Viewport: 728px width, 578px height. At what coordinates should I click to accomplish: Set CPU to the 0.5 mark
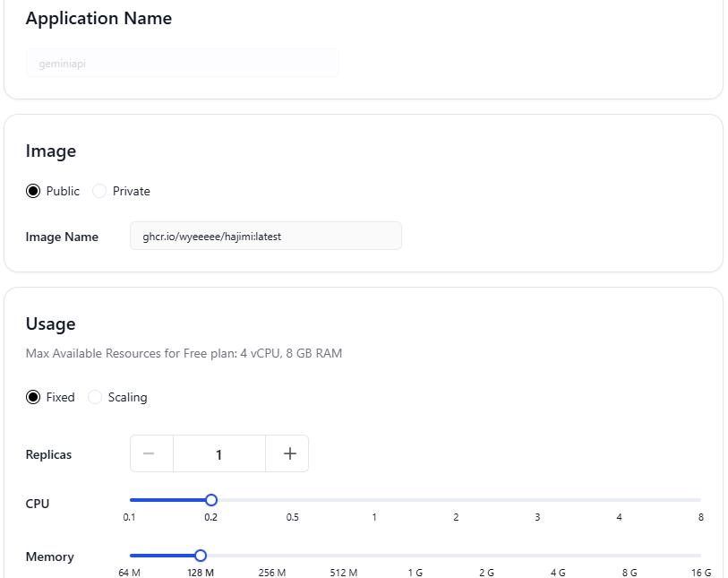(293, 500)
